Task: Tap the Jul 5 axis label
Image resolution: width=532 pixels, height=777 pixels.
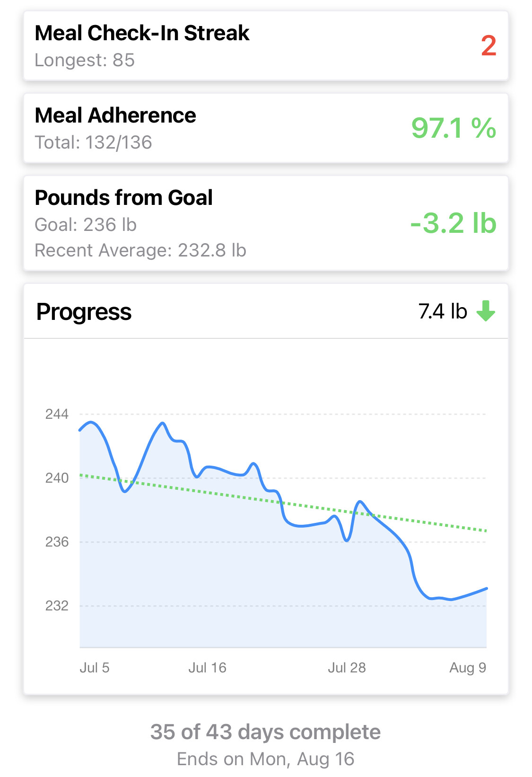Action: [95, 668]
